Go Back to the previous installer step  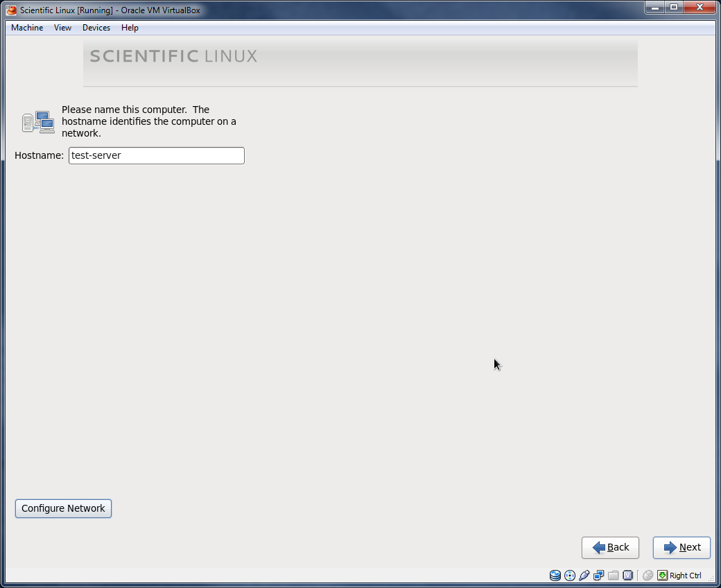coord(610,548)
